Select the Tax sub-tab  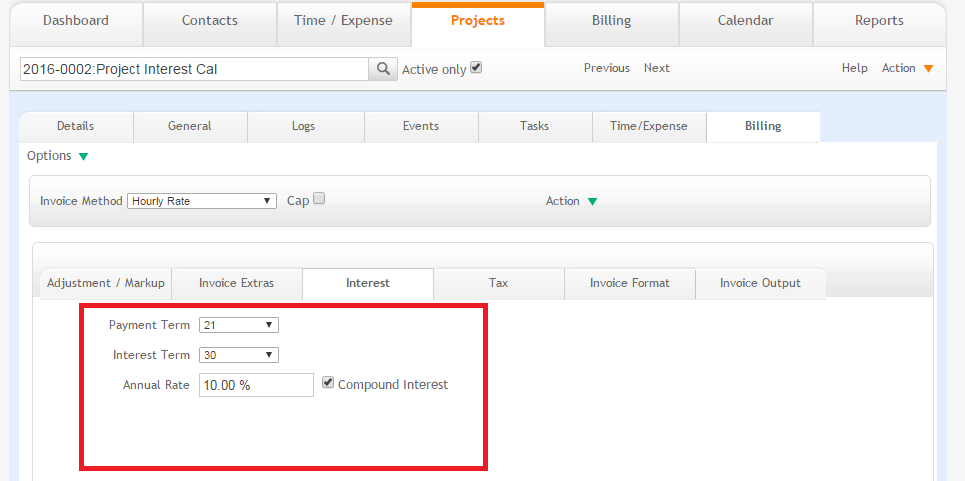(498, 283)
